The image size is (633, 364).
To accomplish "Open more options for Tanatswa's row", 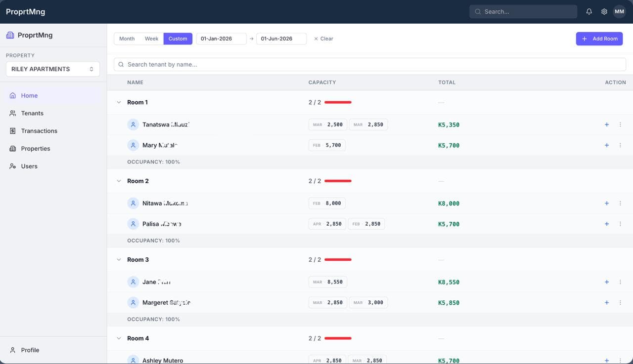I will [x=620, y=124].
